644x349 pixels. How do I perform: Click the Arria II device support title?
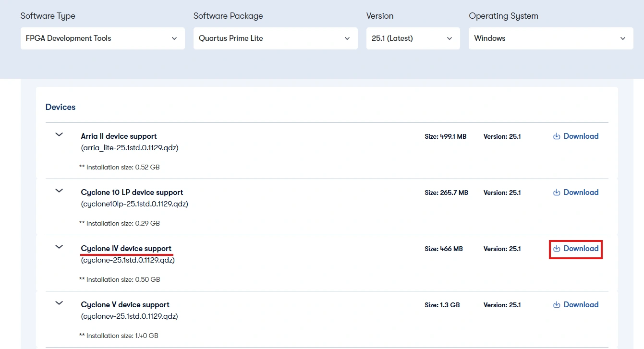[119, 136]
